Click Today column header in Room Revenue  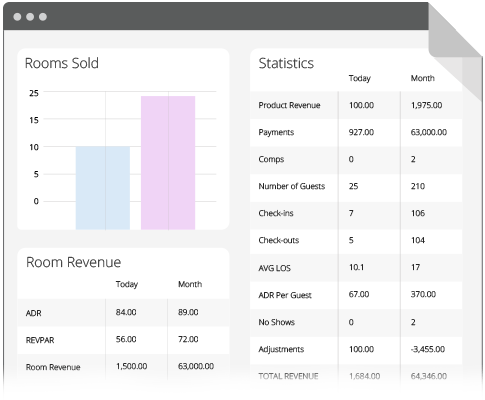click(x=127, y=284)
